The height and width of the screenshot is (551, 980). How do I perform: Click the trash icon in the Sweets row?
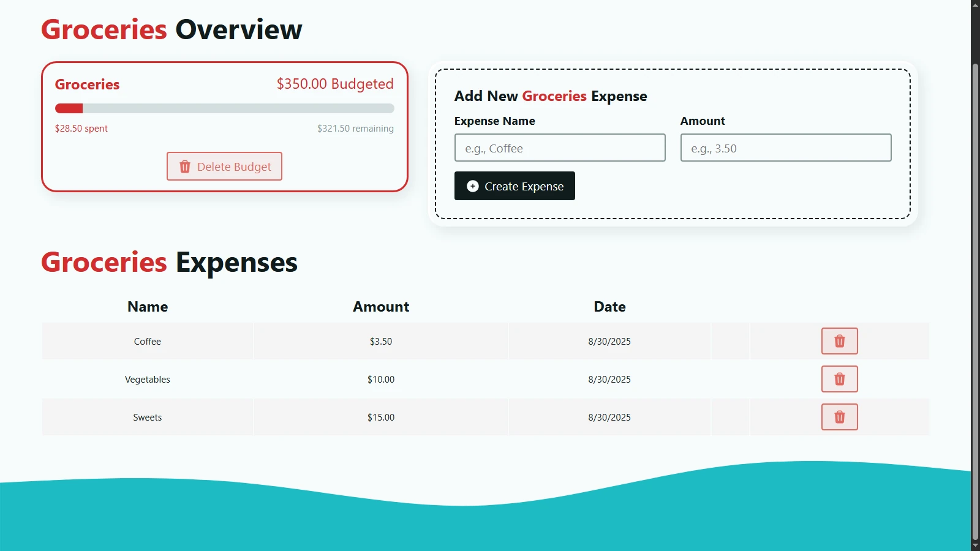tap(839, 417)
